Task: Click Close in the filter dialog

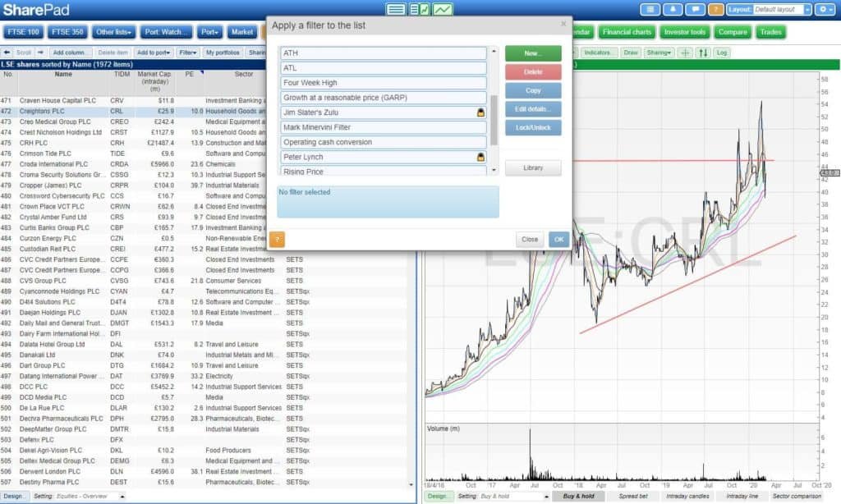Action: tap(530, 240)
